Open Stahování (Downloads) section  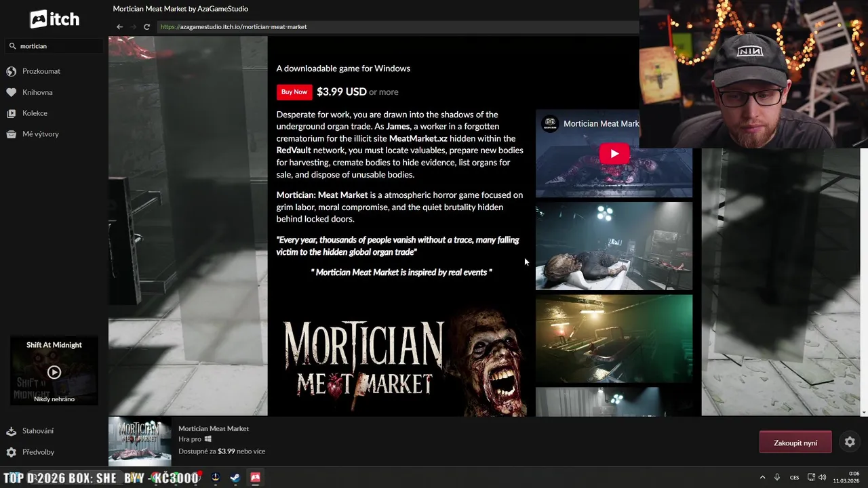click(x=38, y=431)
